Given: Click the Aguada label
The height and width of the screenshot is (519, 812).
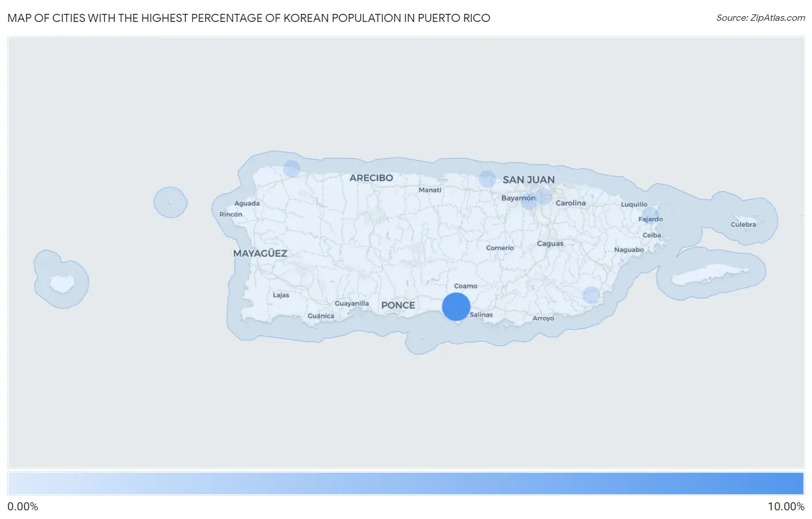Looking at the screenshot, I should click(247, 203).
